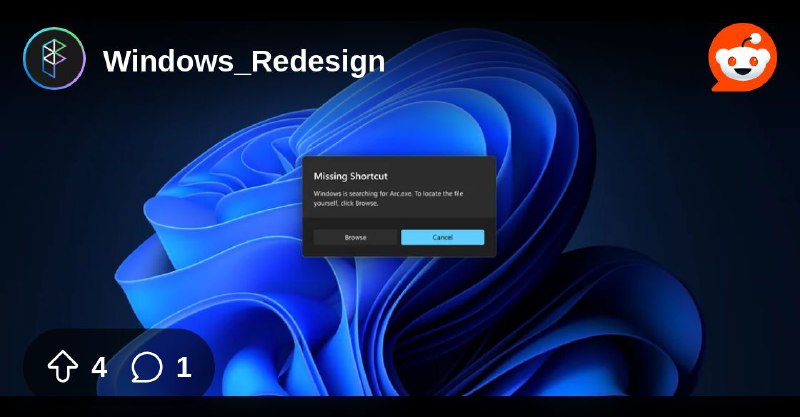
Task: Click the 'Windows is searching for Arc.exe' message
Action: pyautogui.click(x=388, y=198)
